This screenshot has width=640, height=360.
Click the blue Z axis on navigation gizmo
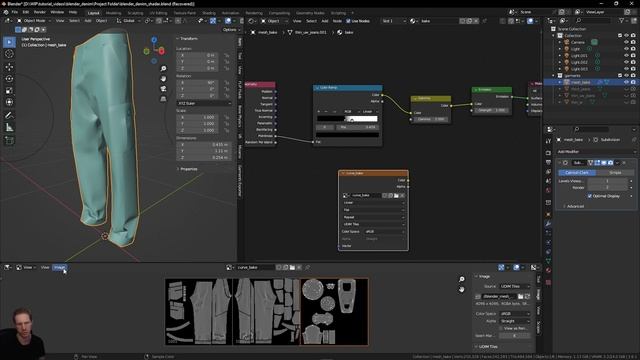pos(154,40)
